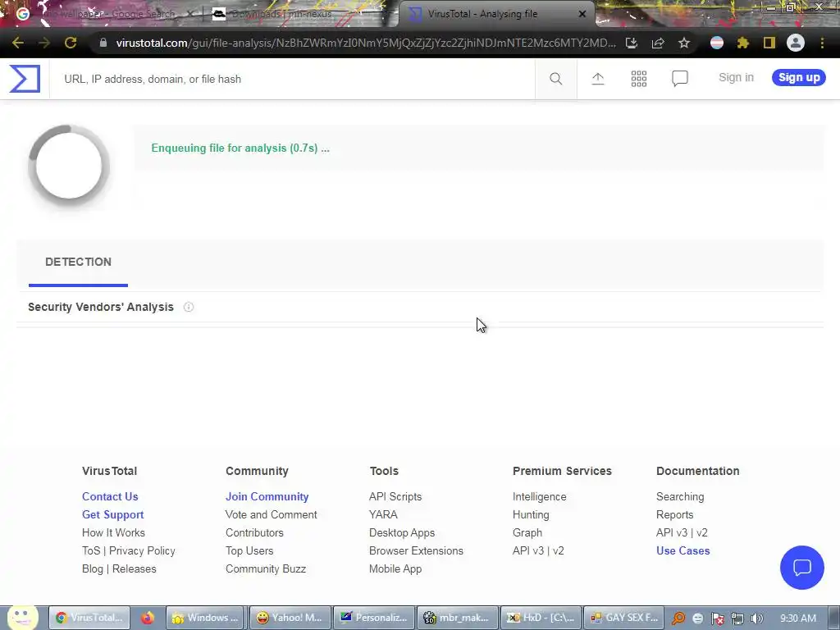This screenshot has height=630, width=840.
Task: Click the VirusTotal logo icon
Action: coord(25,79)
